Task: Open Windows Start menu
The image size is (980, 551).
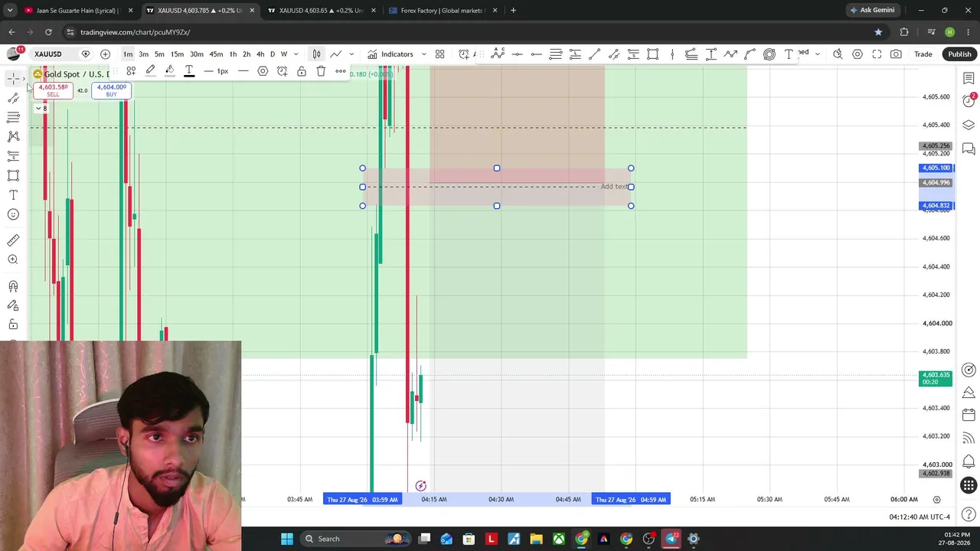Action: click(x=287, y=539)
